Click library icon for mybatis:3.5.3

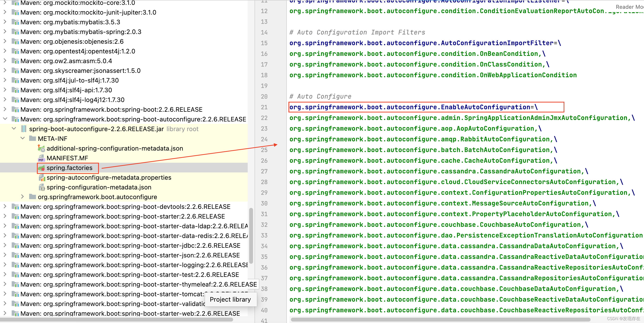(x=15, y=22)
